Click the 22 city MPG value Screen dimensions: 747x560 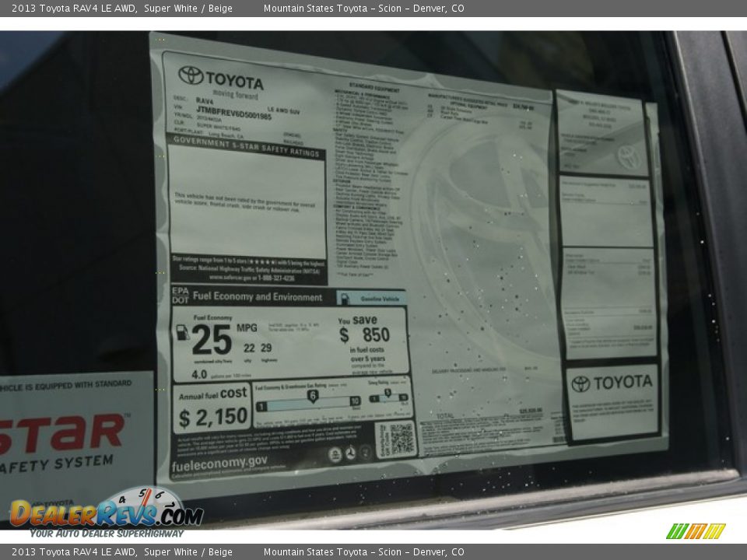click(249, 348)
